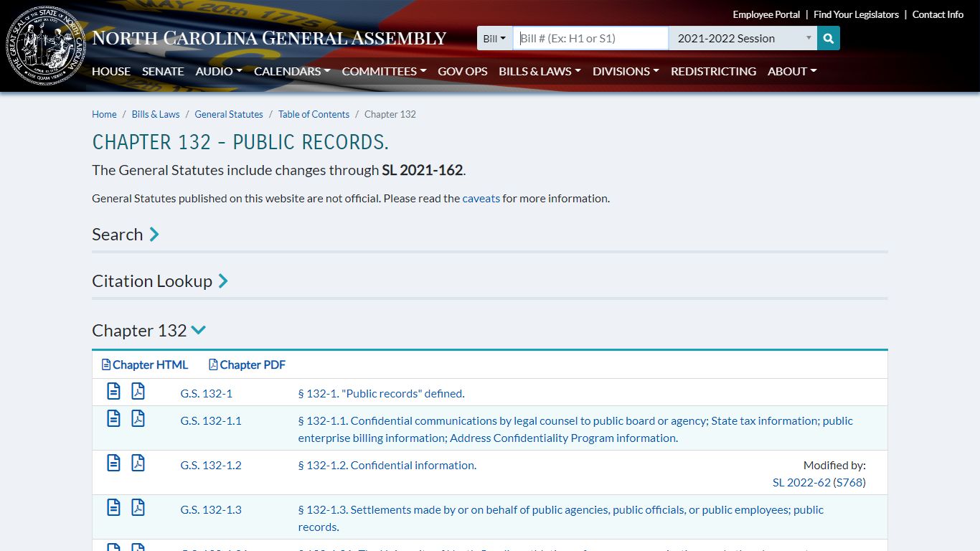The height and width of the screenshot is (551, 980).
Task: Open the COMMITTEES dropdown menu
Action: (x=384, y=71)
